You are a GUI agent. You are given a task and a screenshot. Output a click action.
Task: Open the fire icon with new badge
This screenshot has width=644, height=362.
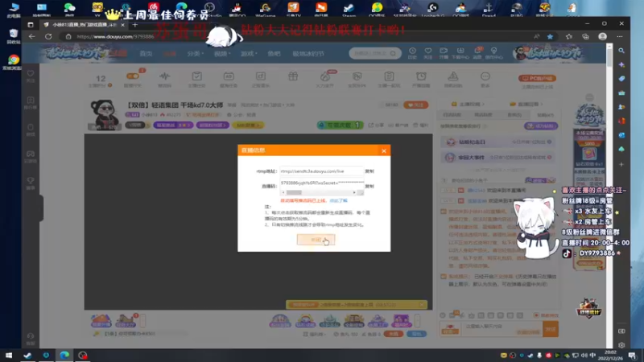(x=325, y=76)
